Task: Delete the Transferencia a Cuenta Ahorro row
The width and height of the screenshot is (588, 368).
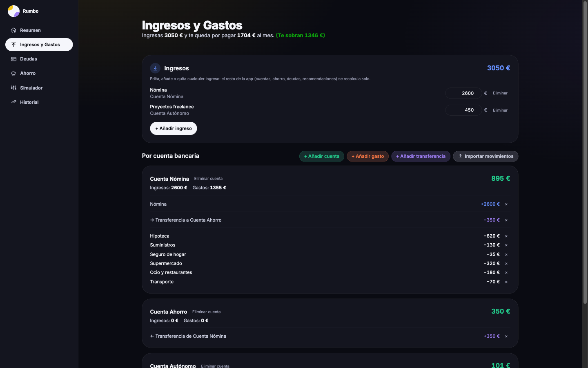Action: click(x=506, y=220)
